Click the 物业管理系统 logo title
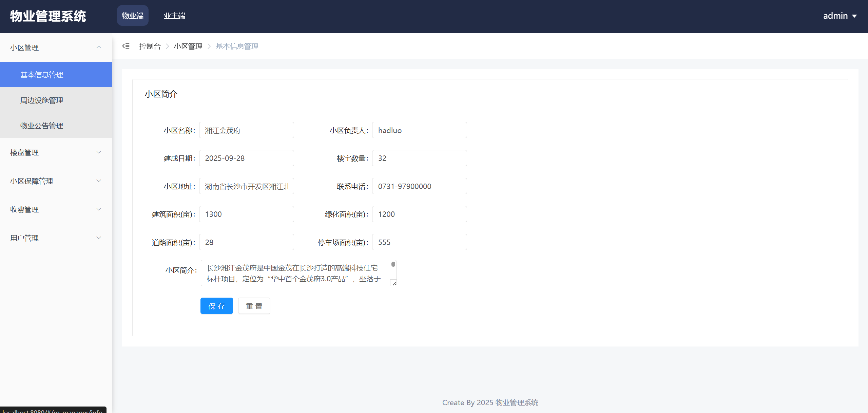This screenshot has width=868, height=413. point(48,16)
